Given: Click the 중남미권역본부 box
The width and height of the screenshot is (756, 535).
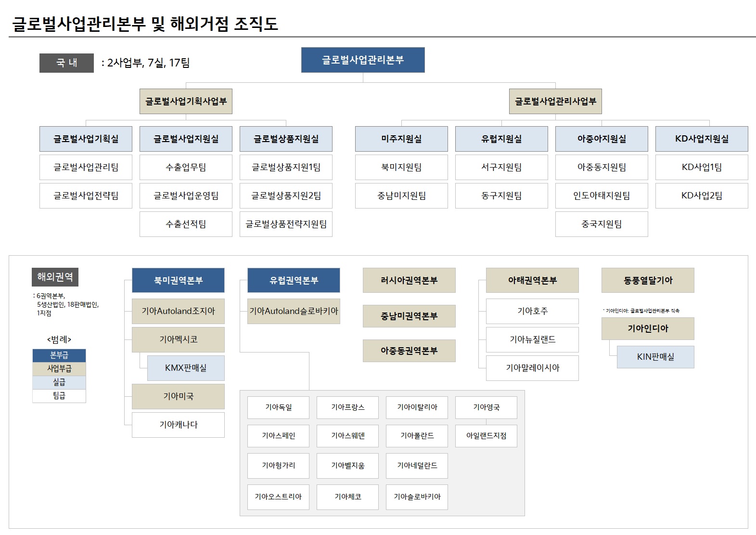Looking at the screenshot, I should tap(409, 316).
